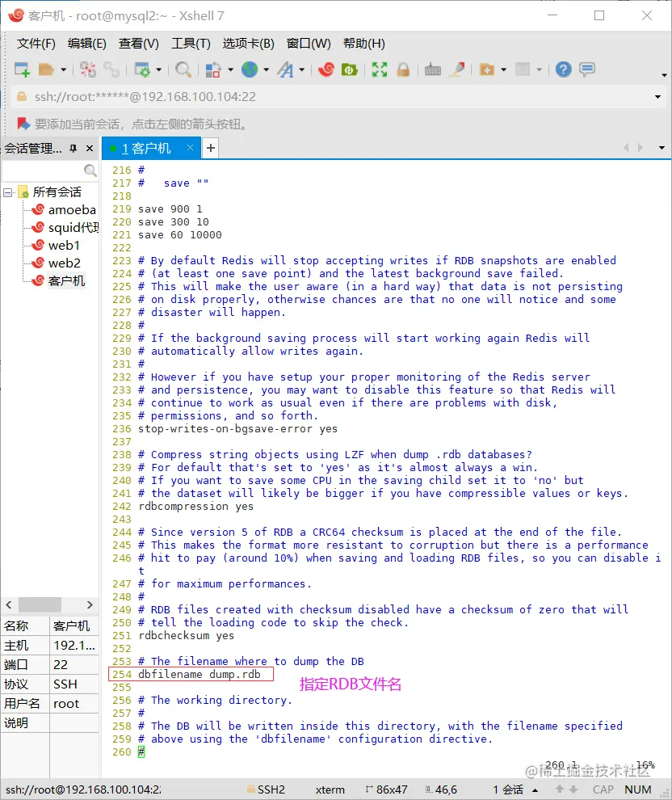The image size is (672, 800).
Task: Launch Xftp green toolbar icon
Action: pyautogui.click(x=349, y=69)
